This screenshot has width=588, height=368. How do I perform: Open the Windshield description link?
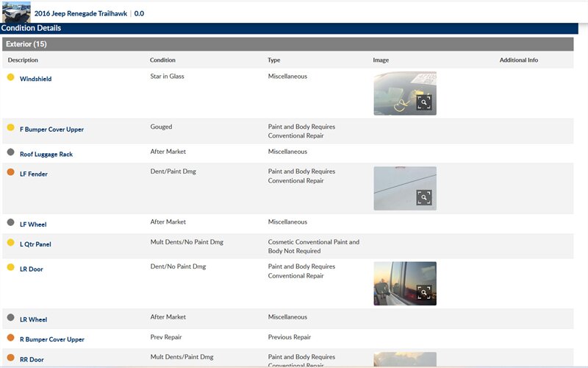point(35,79)
